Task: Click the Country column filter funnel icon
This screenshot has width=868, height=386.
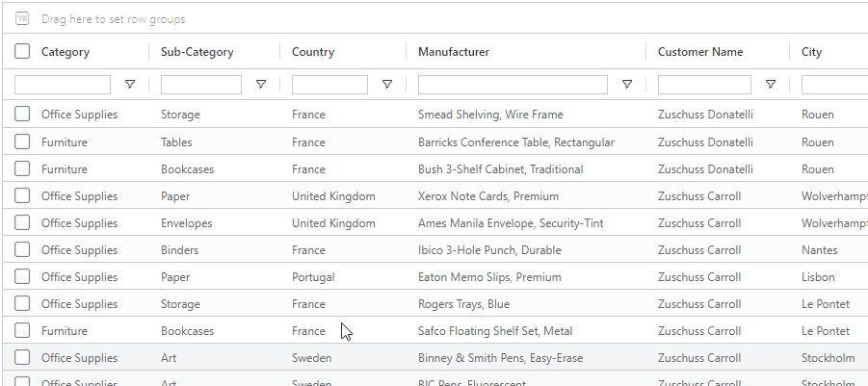Action: 387,85
